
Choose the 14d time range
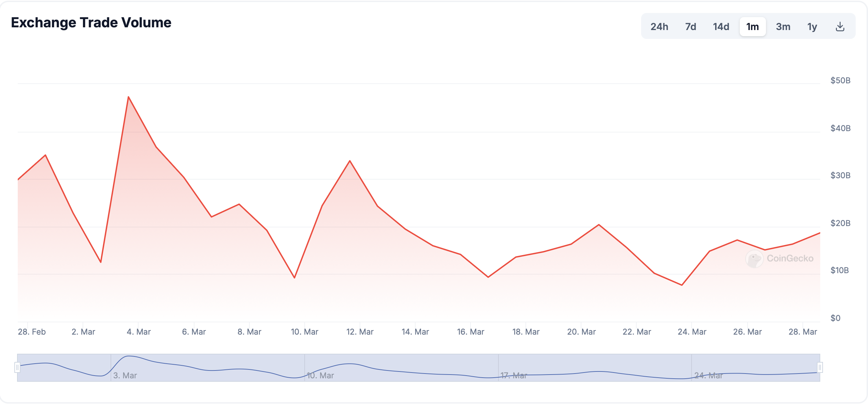click(x=721, y=27)
